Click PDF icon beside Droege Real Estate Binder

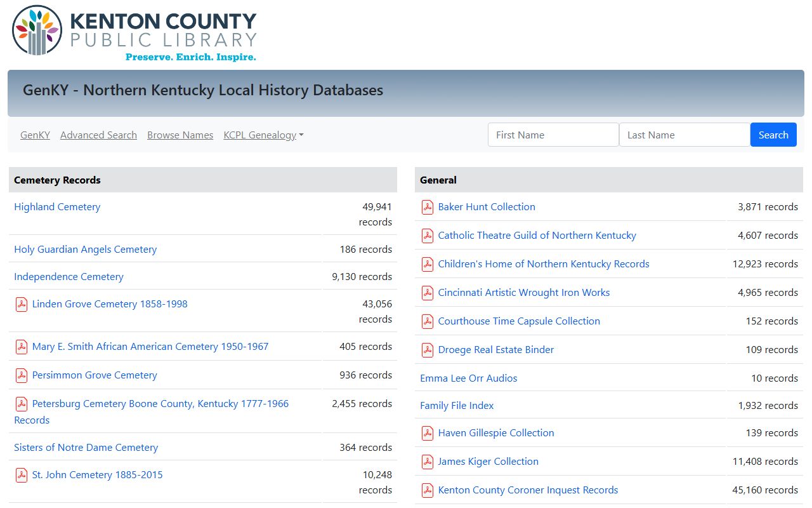pyautogui.click(x=428, y=350)
